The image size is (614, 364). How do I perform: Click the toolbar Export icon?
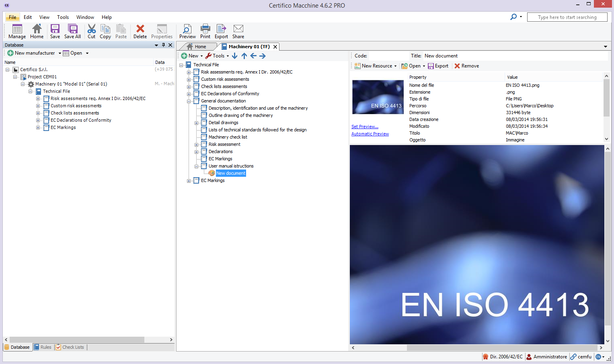point(221,31)
